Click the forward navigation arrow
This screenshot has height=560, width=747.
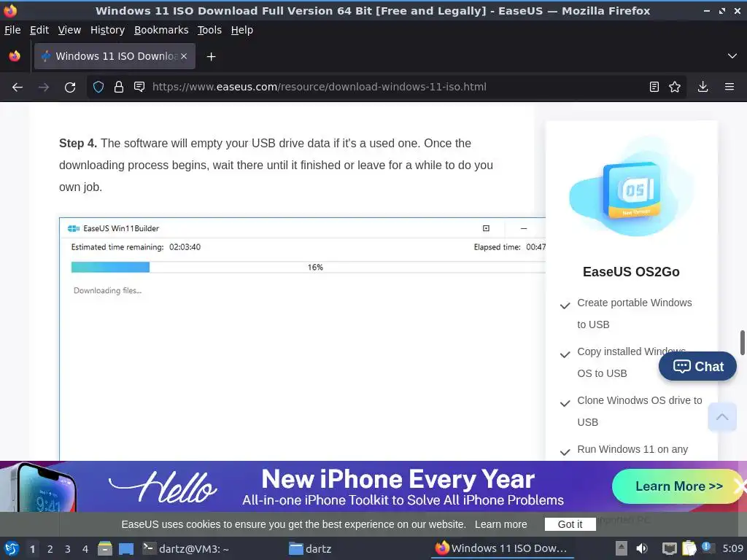44,87
